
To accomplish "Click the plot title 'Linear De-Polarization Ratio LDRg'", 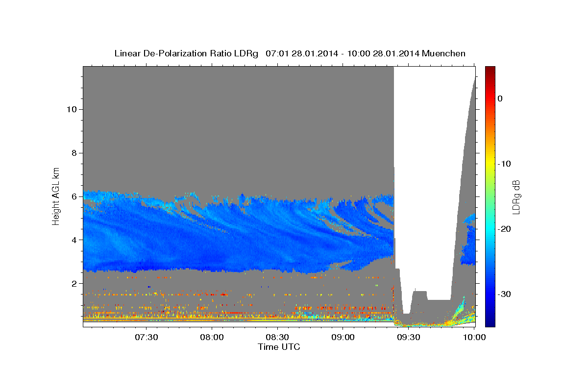I will 186,53.
